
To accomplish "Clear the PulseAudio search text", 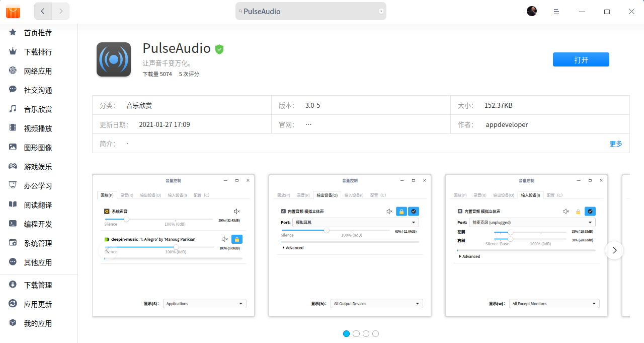I will pos(381,11).
